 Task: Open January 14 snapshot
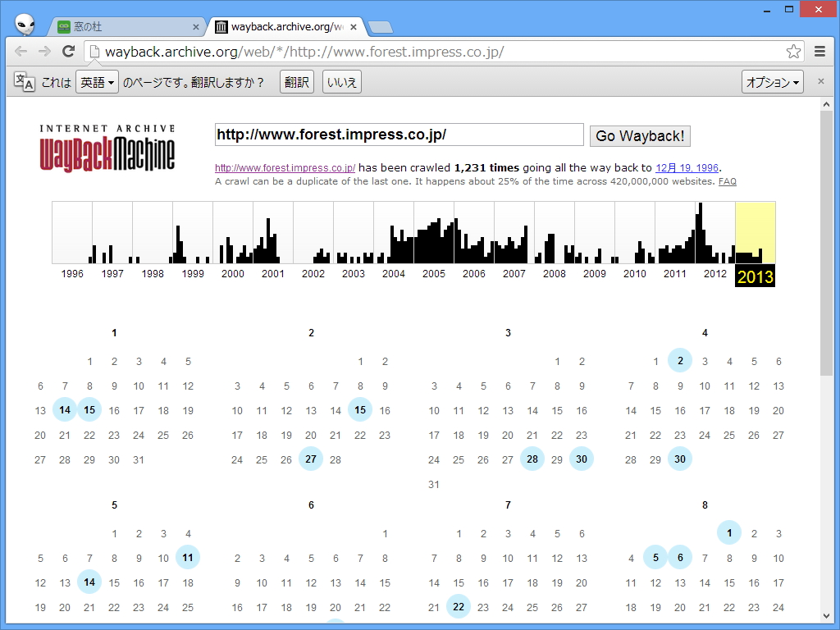point(65,410)
